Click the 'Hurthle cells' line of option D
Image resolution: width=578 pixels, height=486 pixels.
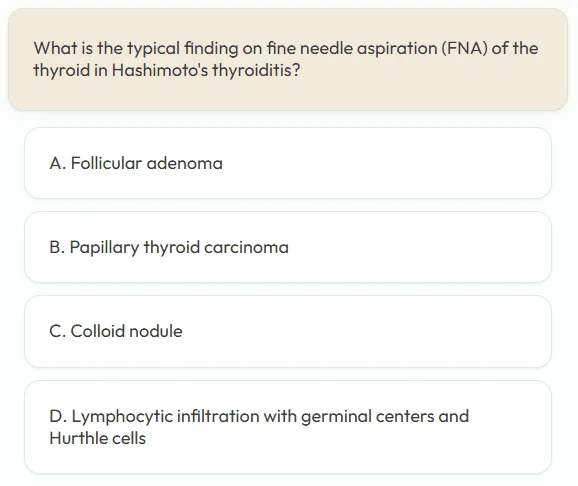click(x=98, y=438)
